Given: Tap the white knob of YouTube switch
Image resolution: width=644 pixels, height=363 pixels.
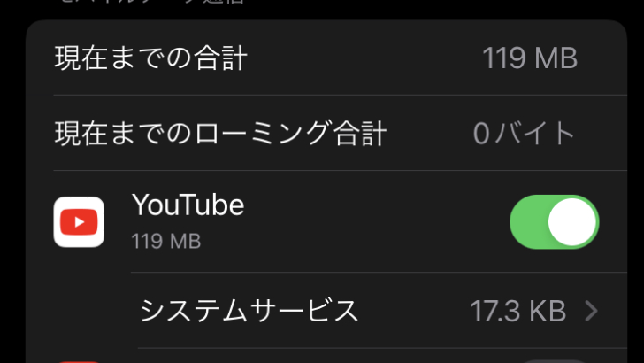Looking at the screenshot, I should 572,222.
